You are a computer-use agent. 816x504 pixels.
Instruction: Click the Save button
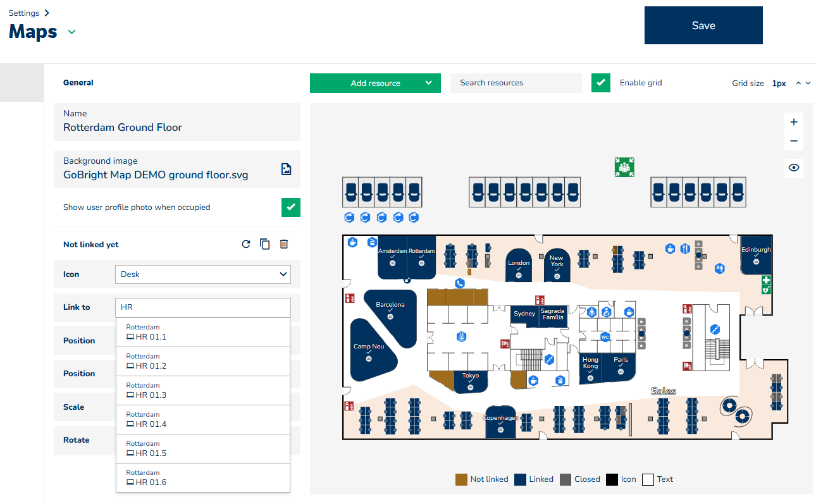[x=703, y=25]
